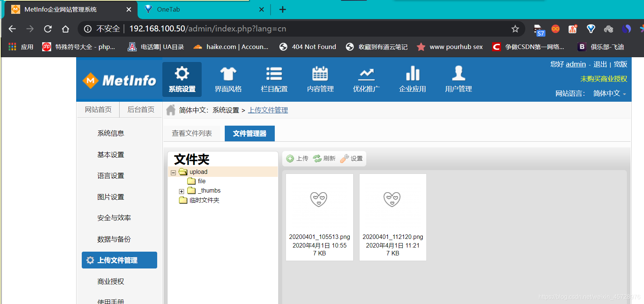This screenshot has height=304, width=644.
Task: Open 语言设置 in sidebar
Action: (x=111, y=175)
